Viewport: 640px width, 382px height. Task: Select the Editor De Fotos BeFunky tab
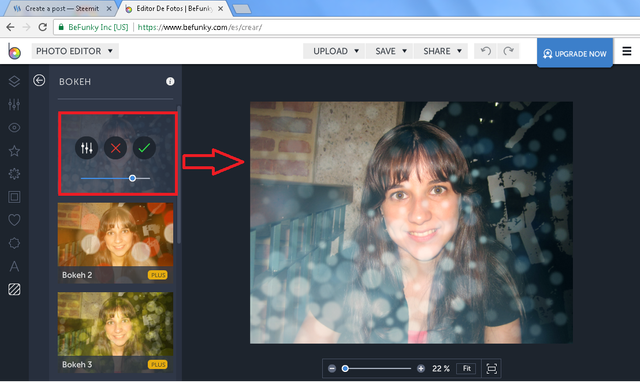pos(175,9)
